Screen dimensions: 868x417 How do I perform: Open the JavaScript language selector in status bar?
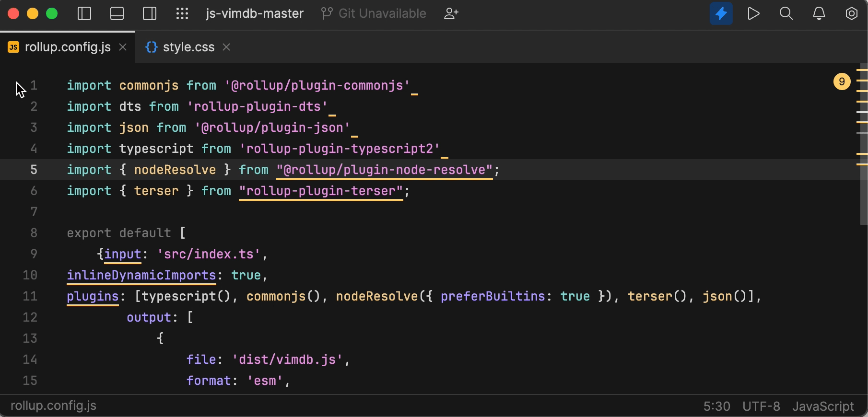[823, 406]
